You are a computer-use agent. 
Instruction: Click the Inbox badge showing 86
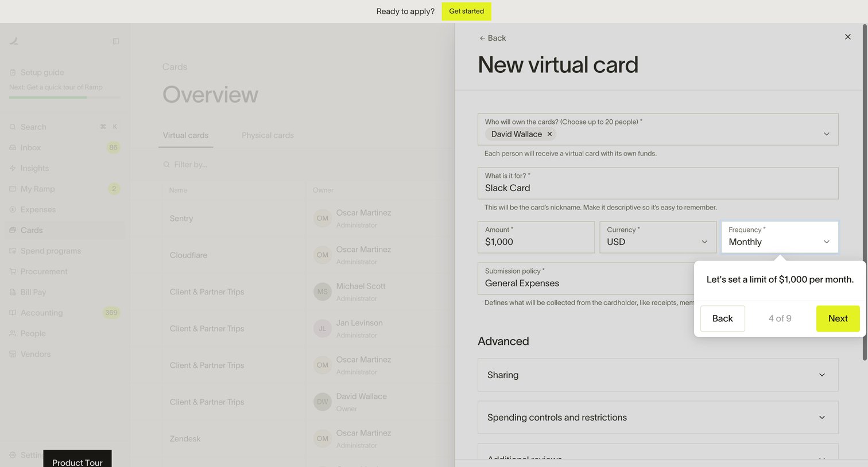[x=113, y=147]
